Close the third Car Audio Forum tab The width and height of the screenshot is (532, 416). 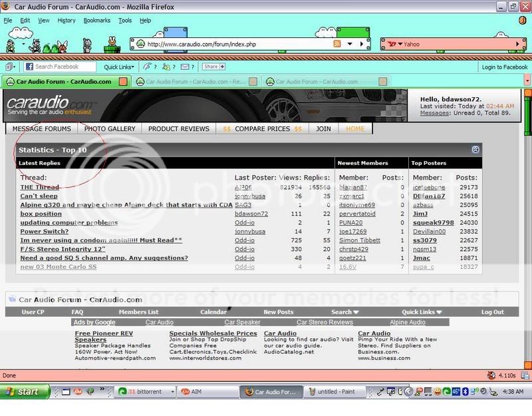[x=383, y=81]
